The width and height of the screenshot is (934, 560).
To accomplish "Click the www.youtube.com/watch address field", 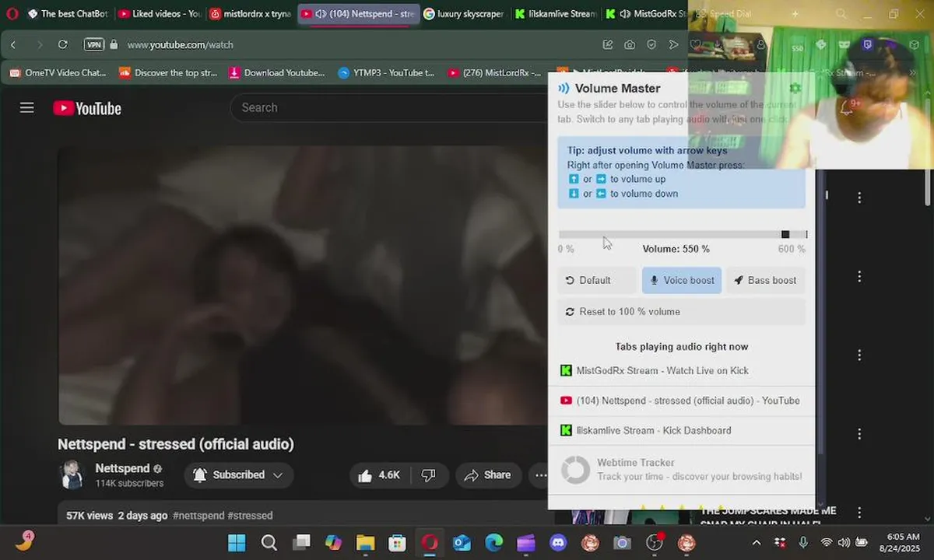I will pos(181,45).
